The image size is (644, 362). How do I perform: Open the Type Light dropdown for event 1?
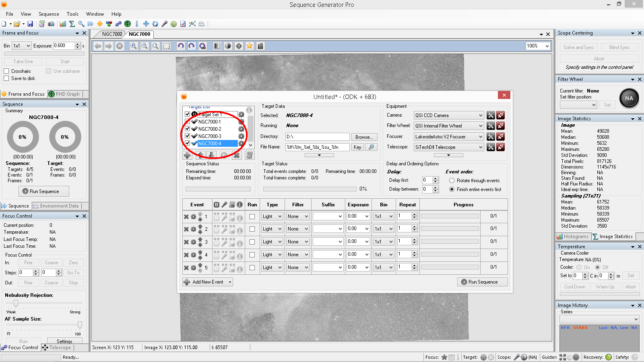[x=272, y=216]
